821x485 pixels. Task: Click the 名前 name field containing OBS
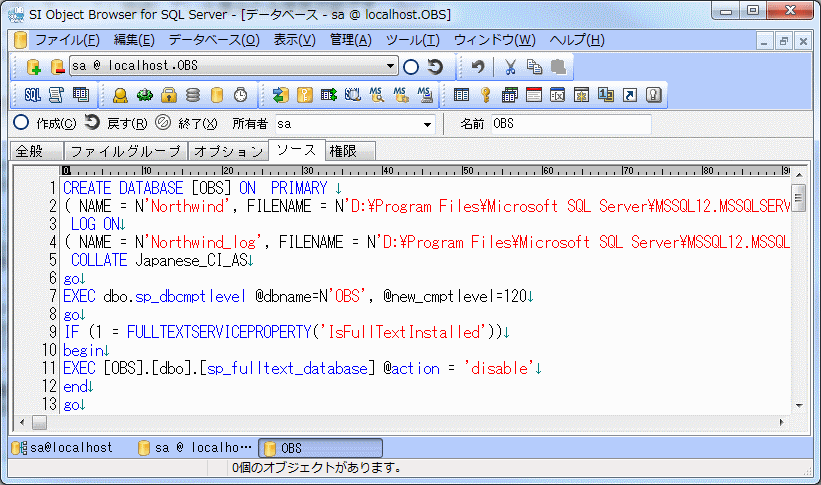pyautogui.click(x=570, y=124)
